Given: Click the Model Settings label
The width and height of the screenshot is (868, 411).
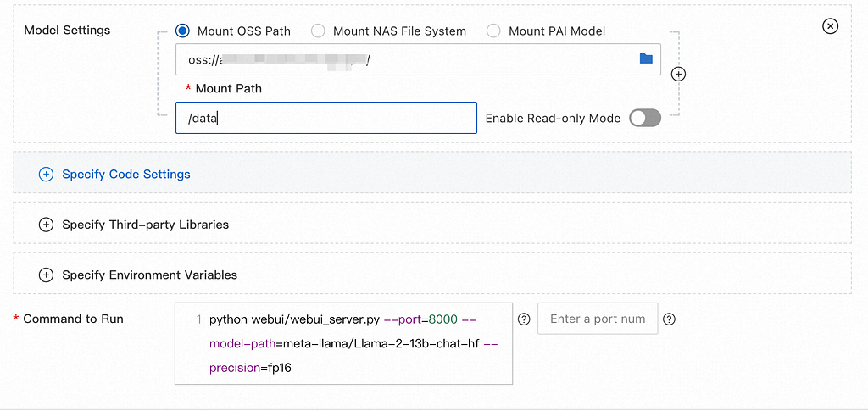Looking at the screenshot, I should coord(67,30).
